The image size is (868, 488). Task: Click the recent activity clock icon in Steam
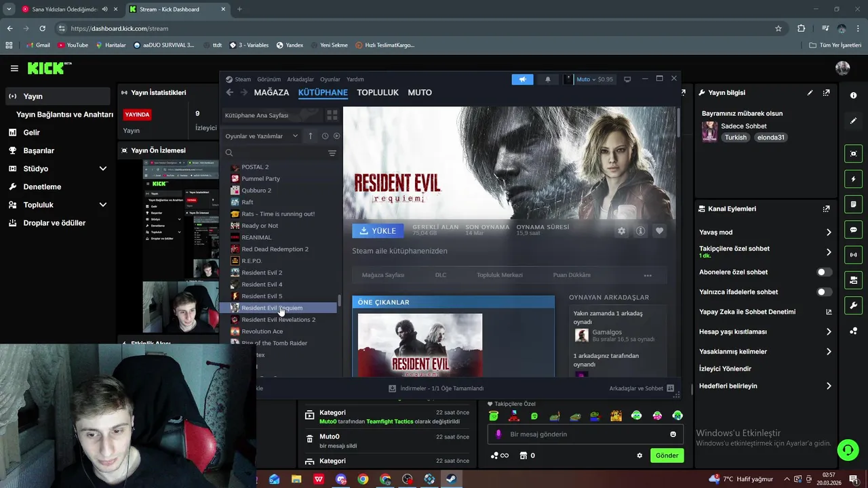tap(325, 136)
